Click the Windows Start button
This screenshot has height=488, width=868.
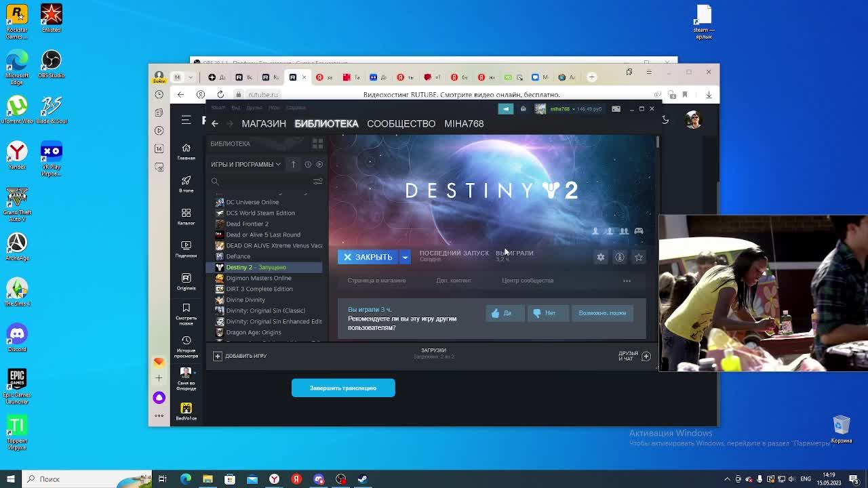click(10, 479)
